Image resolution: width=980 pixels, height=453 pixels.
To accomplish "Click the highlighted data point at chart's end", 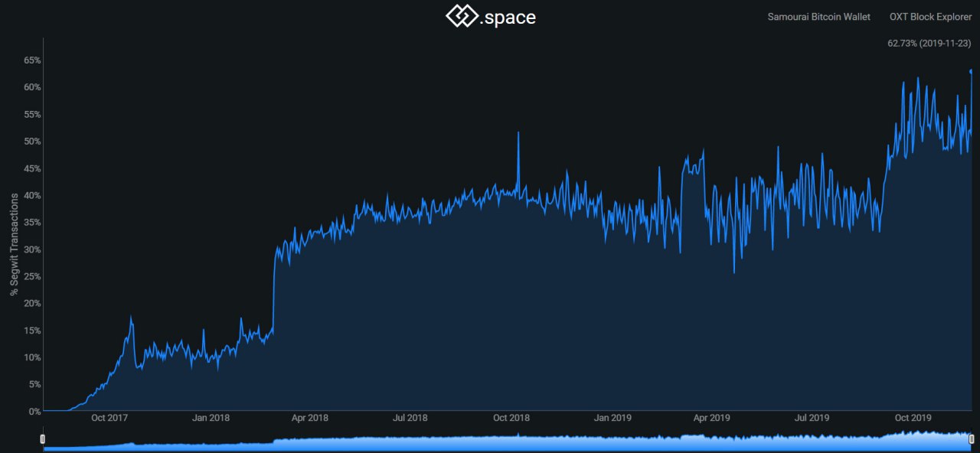I will pos(972,71).
